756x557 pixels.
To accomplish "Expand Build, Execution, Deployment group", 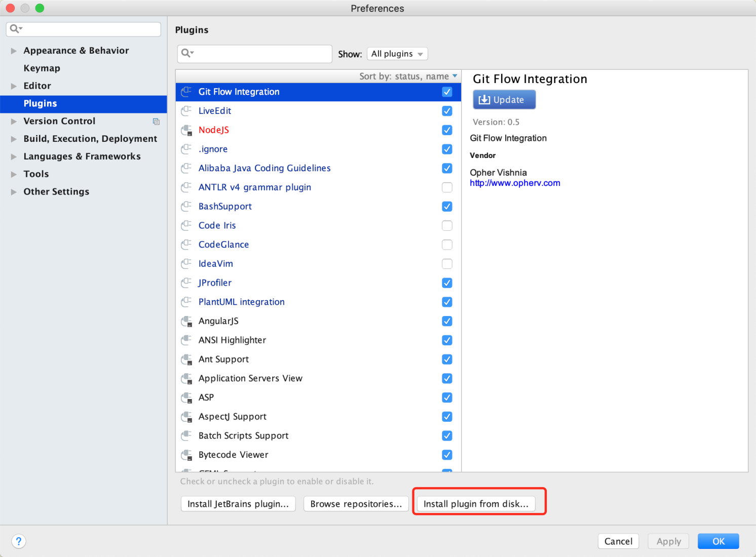I will pyautogui.click(x=14, y=139).
